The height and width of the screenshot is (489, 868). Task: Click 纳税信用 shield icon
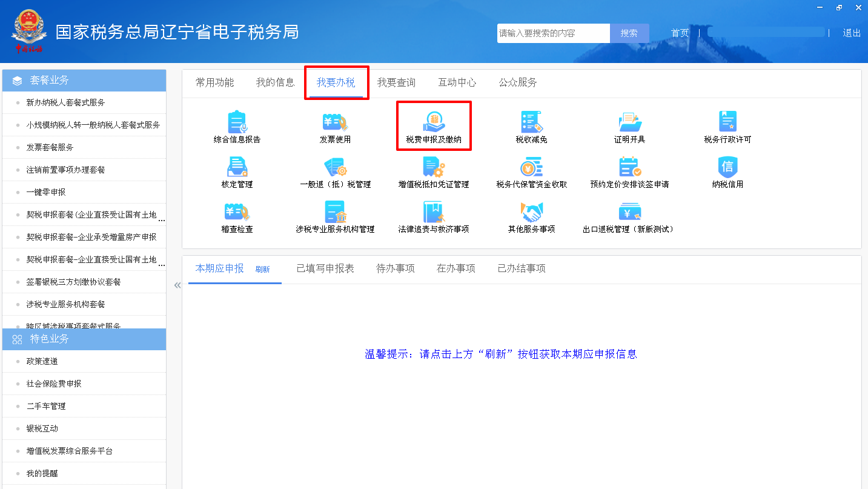(727, 167)
